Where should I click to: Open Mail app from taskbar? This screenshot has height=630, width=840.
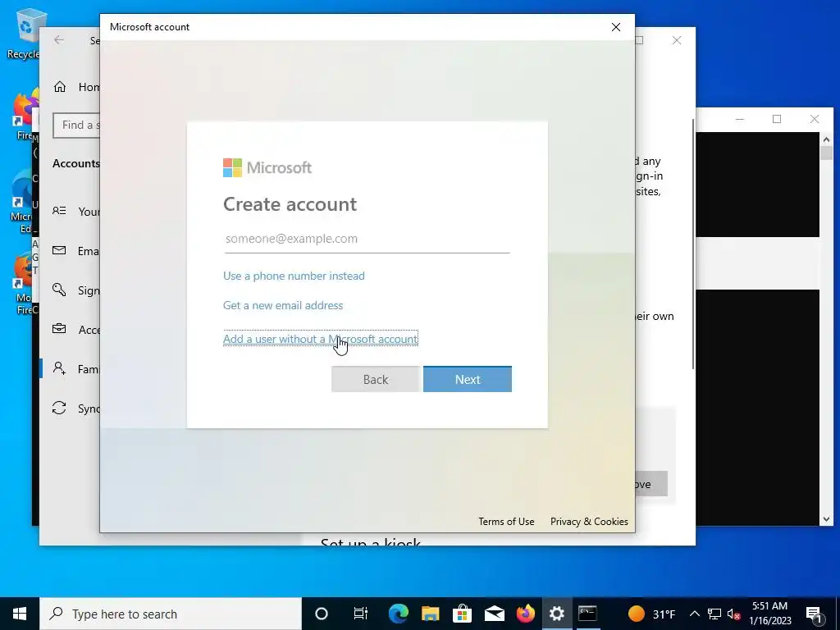pos(494,614)
